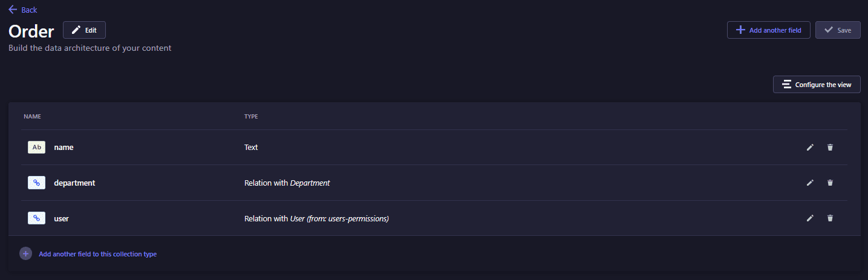Open Configure the view
This screenshot has height=280, width=868.
point(817,85)
